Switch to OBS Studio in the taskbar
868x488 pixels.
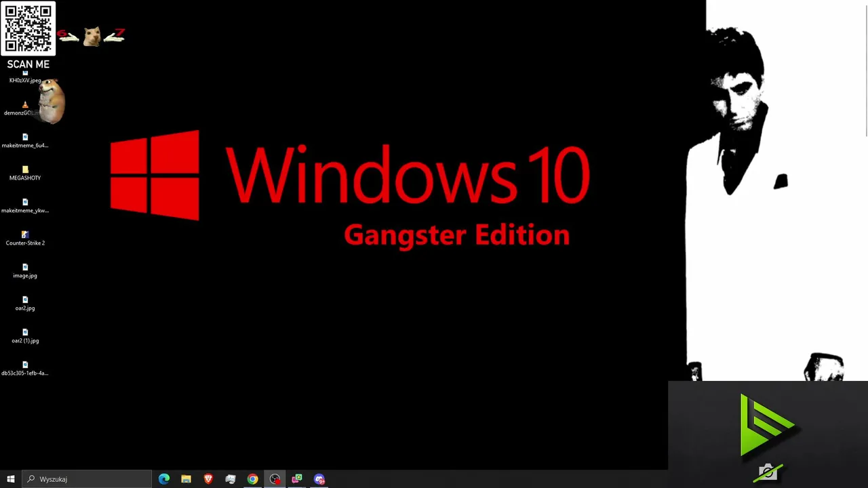click(x=275, y=479)
